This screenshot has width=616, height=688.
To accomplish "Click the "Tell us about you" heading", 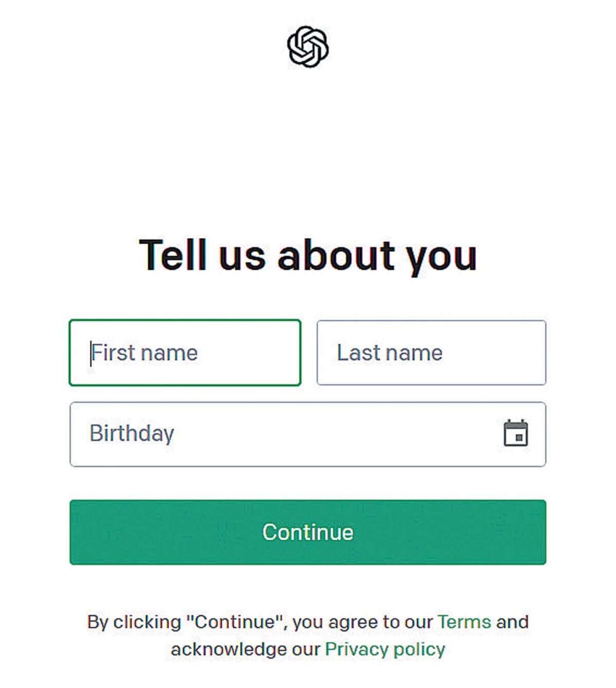I will pos(308,255).
